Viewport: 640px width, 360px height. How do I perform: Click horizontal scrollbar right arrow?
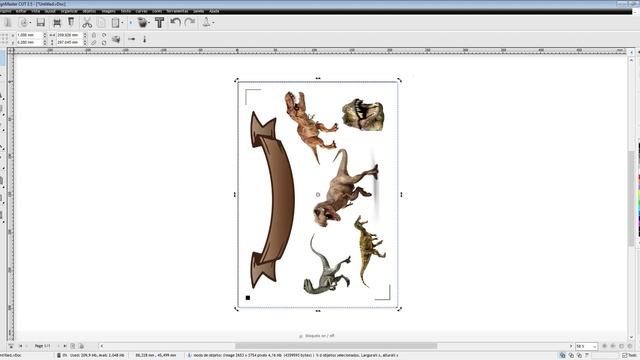pos(571,346)
